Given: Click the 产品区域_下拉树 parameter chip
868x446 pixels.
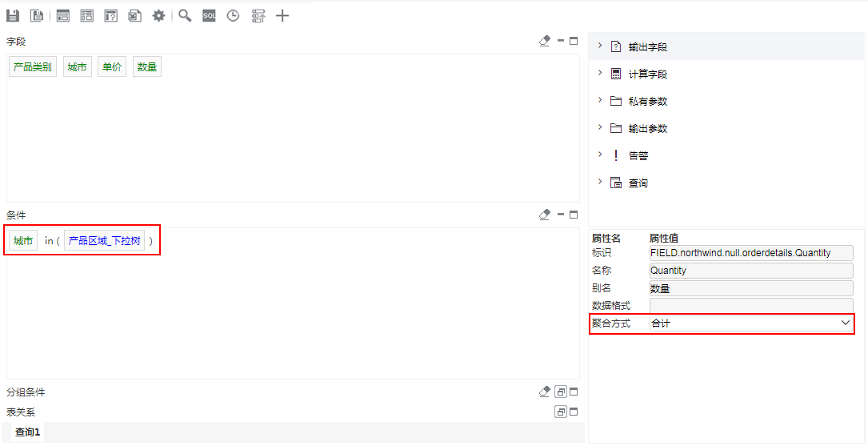Looking at the screenshot, I should [105, 241].
